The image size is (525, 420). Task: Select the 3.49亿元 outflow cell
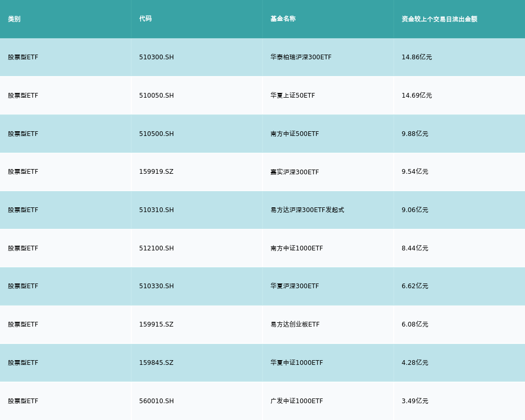tap(415, 401)
